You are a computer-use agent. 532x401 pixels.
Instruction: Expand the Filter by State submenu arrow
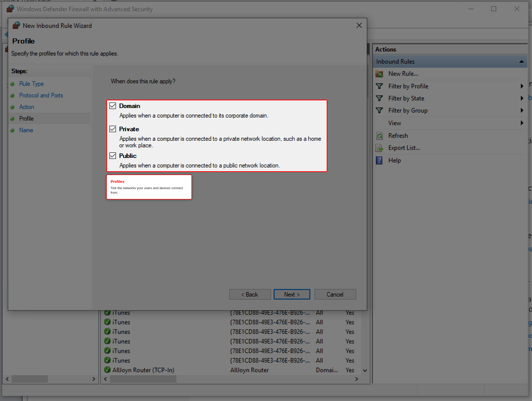[x=522, y=98]
